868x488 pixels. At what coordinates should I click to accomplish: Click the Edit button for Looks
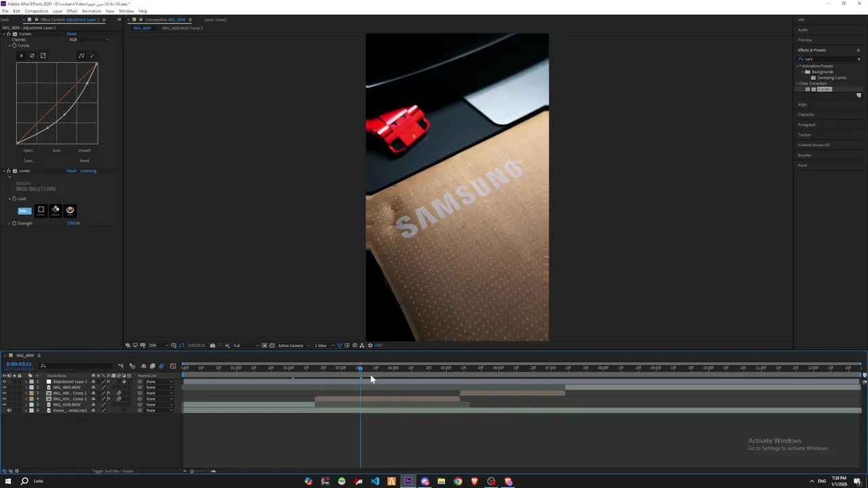pos(24,210)
